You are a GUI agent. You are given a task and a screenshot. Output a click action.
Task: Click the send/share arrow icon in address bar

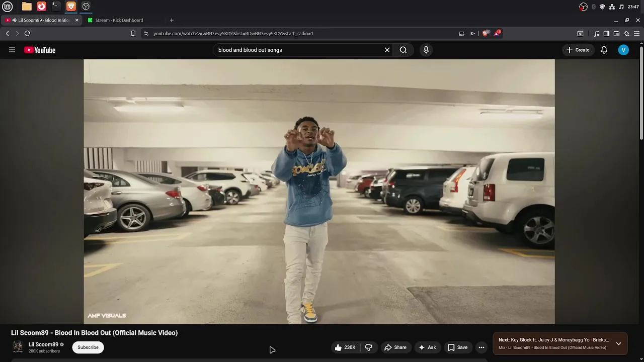(472, 33)
